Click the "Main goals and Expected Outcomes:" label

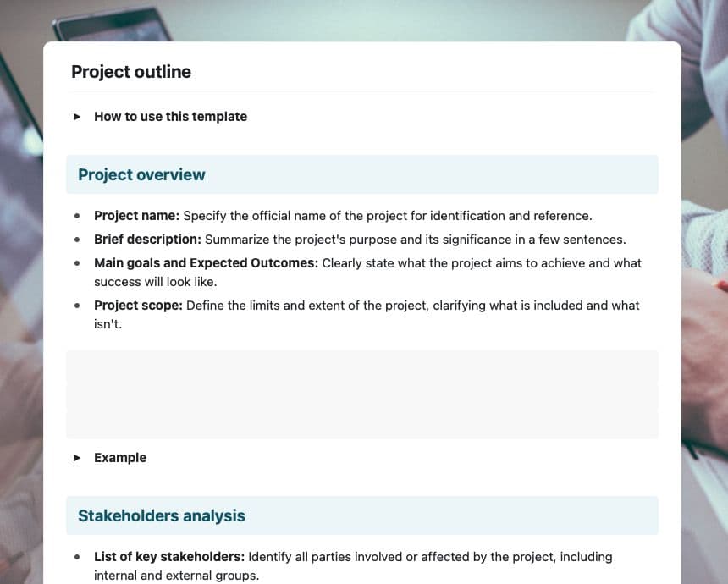coord(206,263)
